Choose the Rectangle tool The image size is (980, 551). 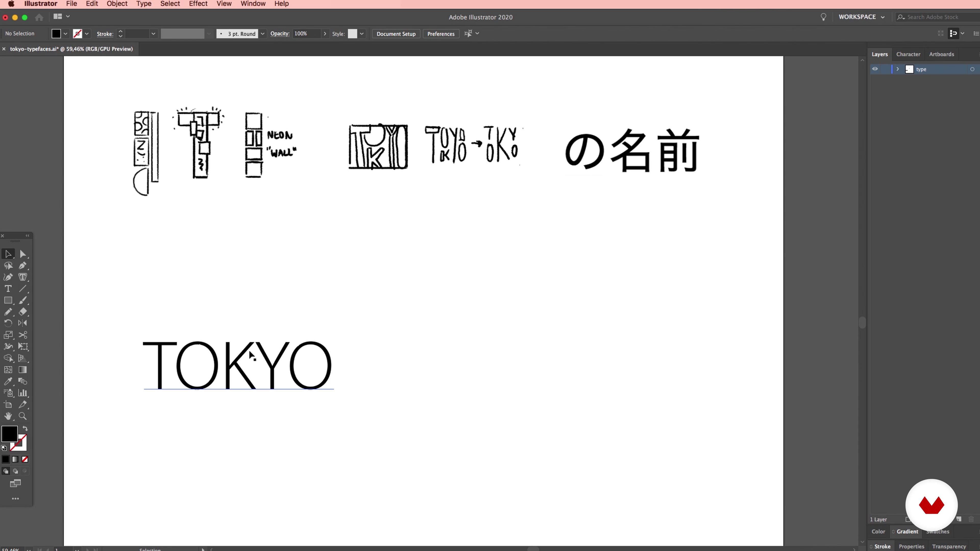(x=8, y=300)
